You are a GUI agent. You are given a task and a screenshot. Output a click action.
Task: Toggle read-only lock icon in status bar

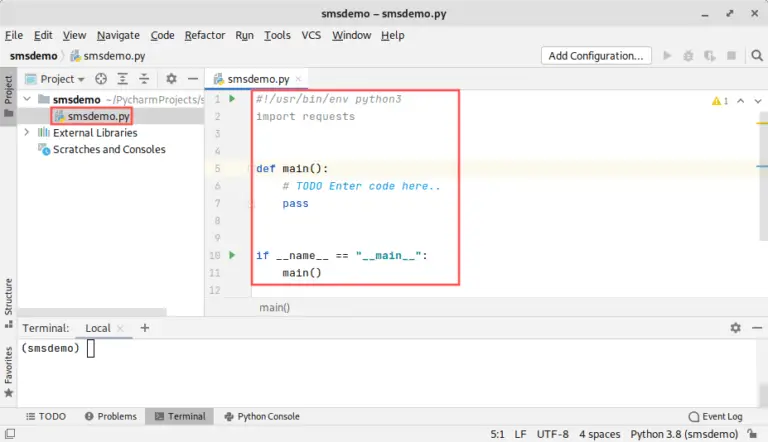752,434
